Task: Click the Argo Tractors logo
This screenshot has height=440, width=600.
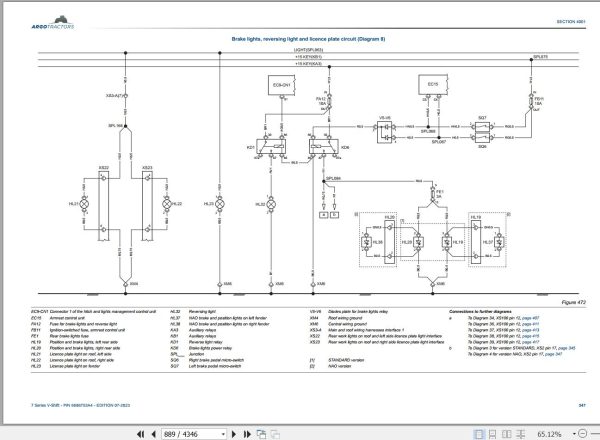Action: [x=53, y=23]
